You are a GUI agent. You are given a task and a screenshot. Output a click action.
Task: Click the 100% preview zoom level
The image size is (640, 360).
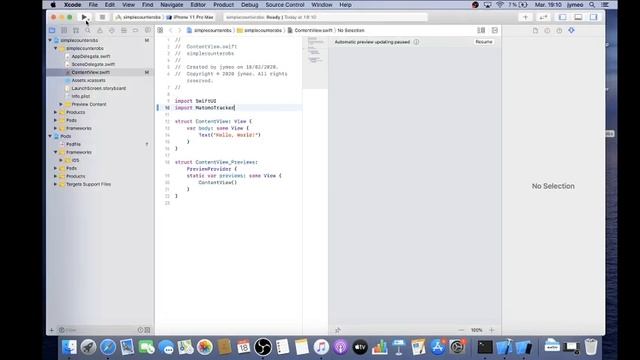(x=477, y=330)
